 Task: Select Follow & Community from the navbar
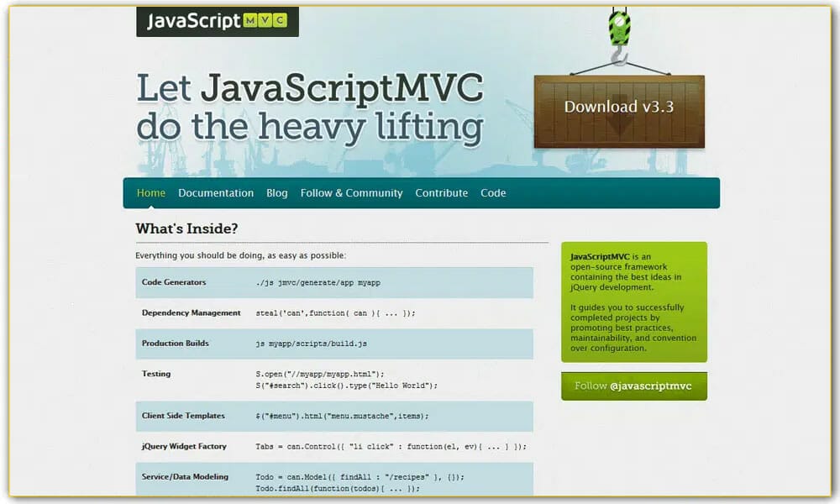(351, 192)
